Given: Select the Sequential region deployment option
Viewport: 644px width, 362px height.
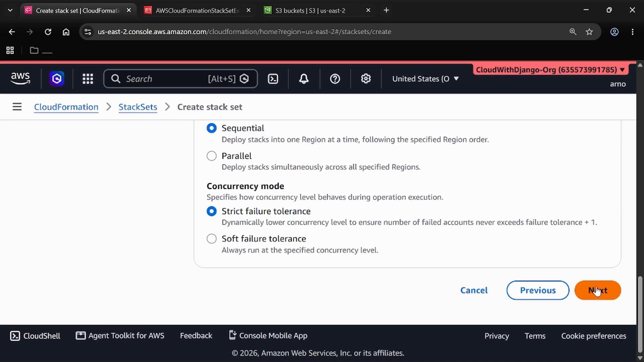Looking at the screenshot, I should tap(212, 128).
